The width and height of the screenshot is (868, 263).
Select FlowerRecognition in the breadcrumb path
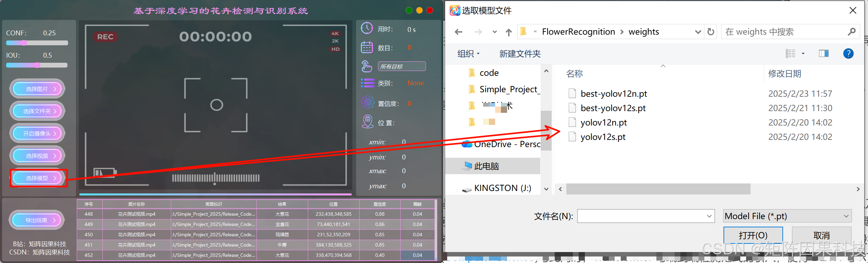[578, 32]
